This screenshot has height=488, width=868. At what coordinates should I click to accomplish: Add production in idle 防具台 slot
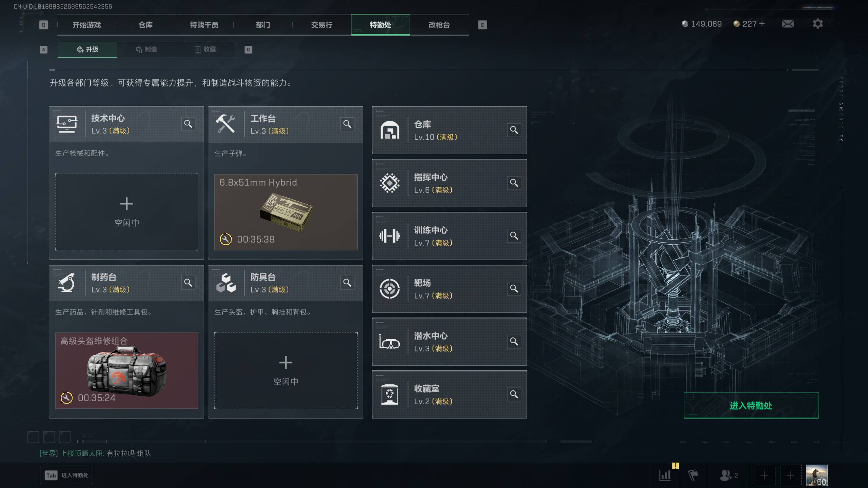click(285, 371)
